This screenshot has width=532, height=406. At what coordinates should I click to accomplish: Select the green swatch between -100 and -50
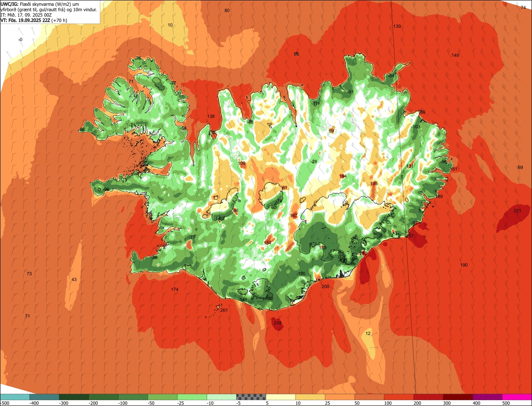click(x=133, y=397)
